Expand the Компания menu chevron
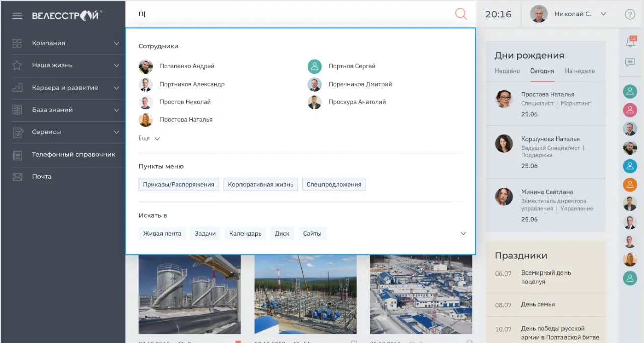Image resolution: width=644 pixels, height=343 pixels. tap(116, 43)
